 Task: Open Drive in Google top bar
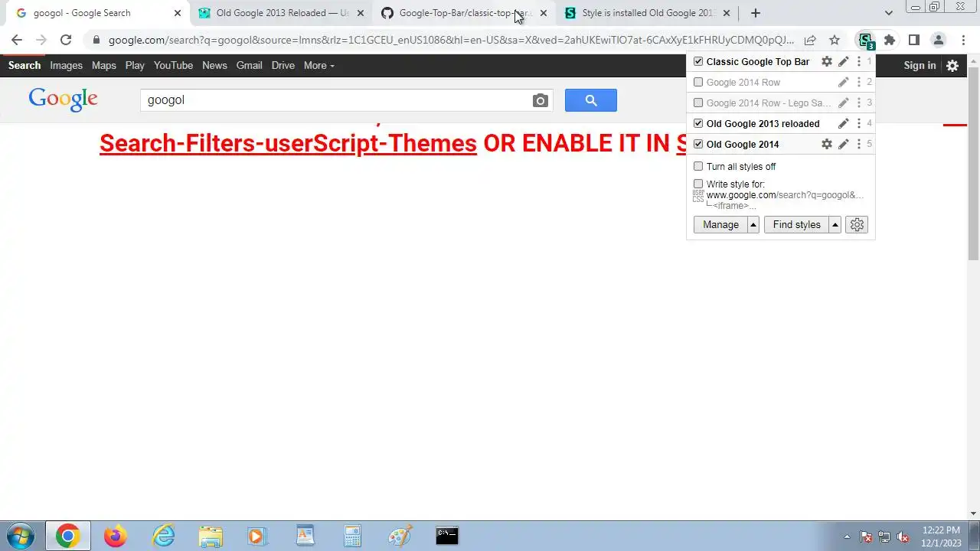pos(283,65)
